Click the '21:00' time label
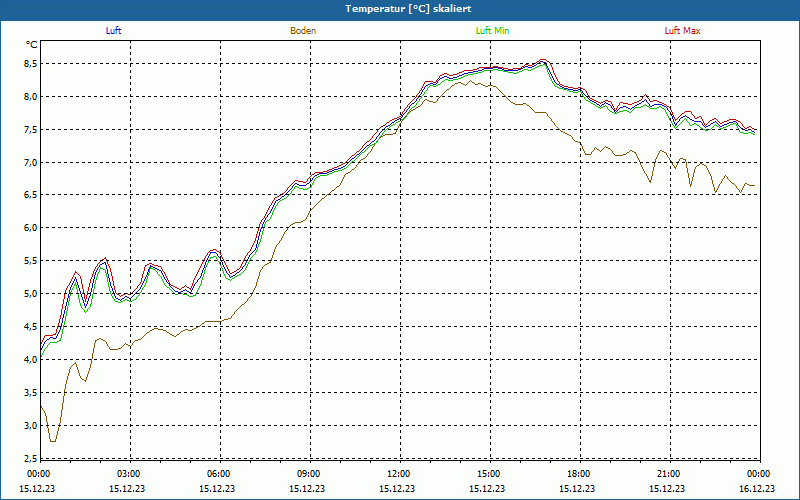Screen dimensions: 800x500 coord(668,474)
